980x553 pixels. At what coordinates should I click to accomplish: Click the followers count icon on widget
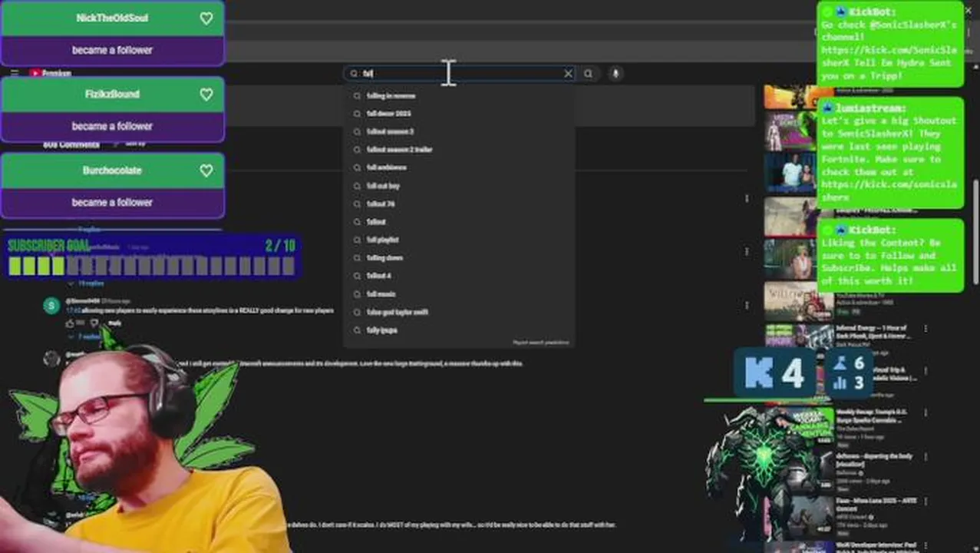point(840,363)
